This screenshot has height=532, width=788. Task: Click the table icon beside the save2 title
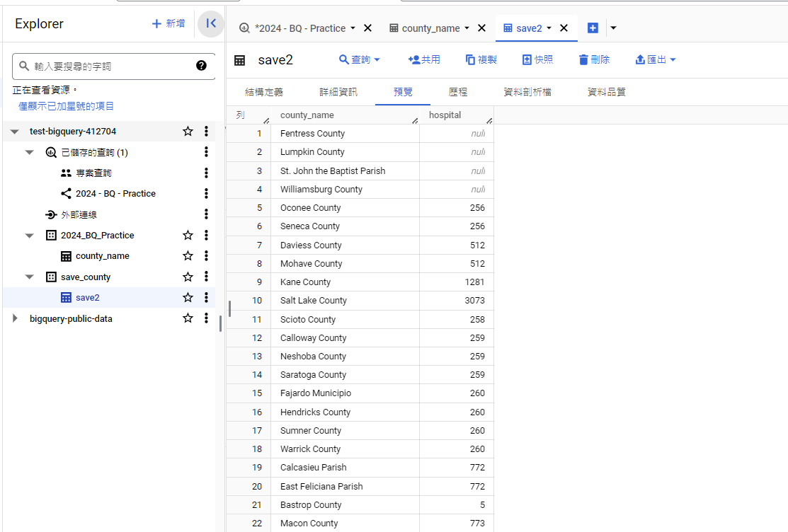[240, 60]
